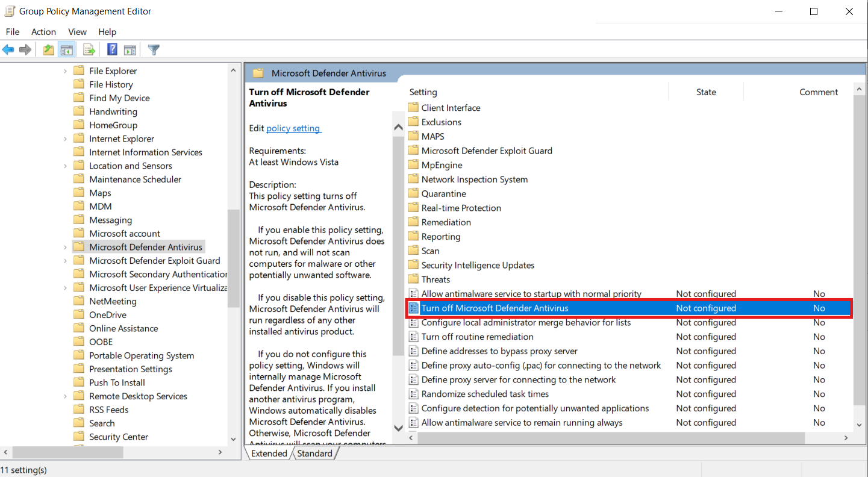868x477 pixels.
Task: Click folder icon of Real-time Protection
Action: tap(413, 208)
